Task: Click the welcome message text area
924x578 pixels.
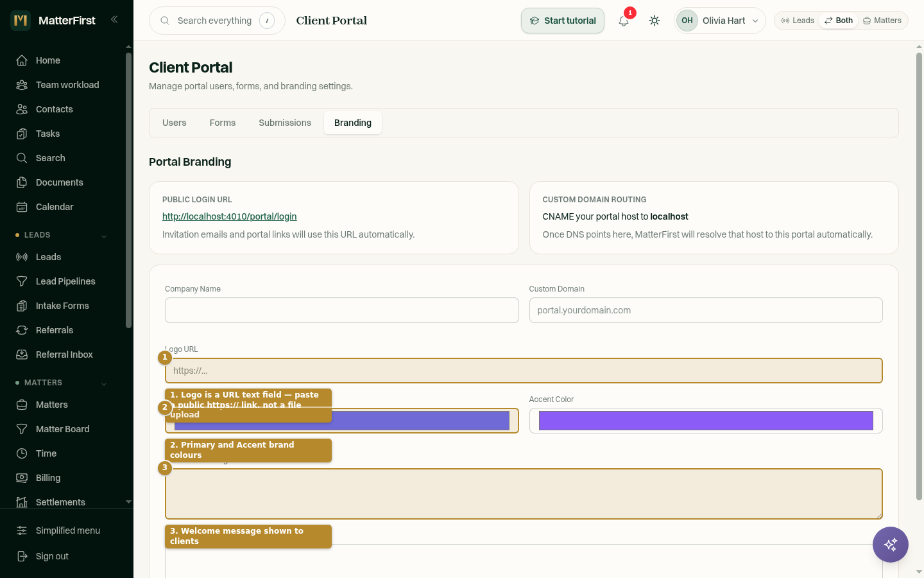Action: click(524, 494)
